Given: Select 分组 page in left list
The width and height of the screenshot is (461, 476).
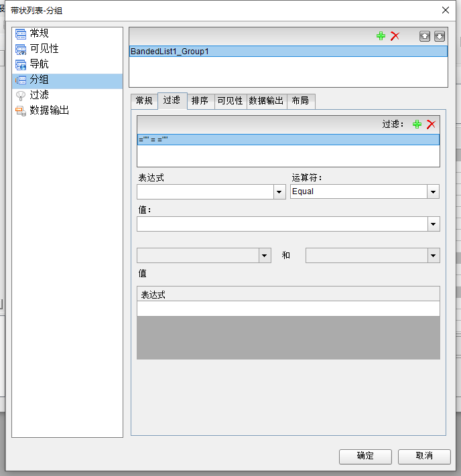Looking at the screenshot, I should point(67,81).
